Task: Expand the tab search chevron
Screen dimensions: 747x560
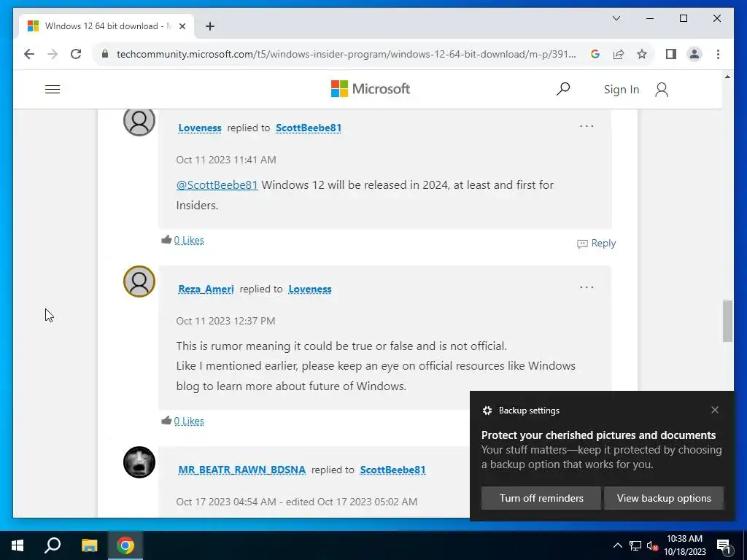Action: (616, 18)
